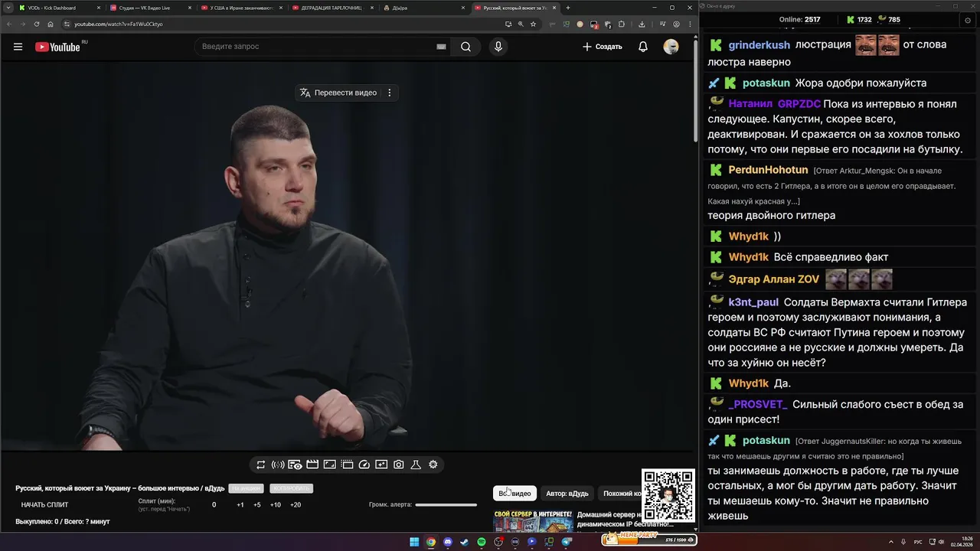Viewport: 980px width, 551px height.
Task: Click the НАЧАТЬ СПЛИТ button
Action: [44, 504]
